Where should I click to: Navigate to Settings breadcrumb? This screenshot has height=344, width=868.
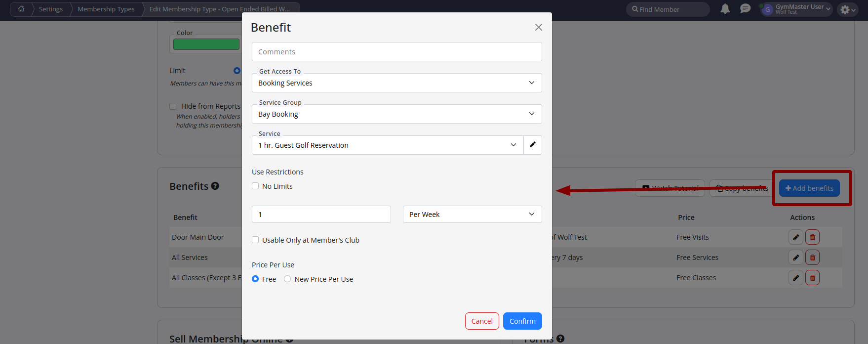point(51,9)
